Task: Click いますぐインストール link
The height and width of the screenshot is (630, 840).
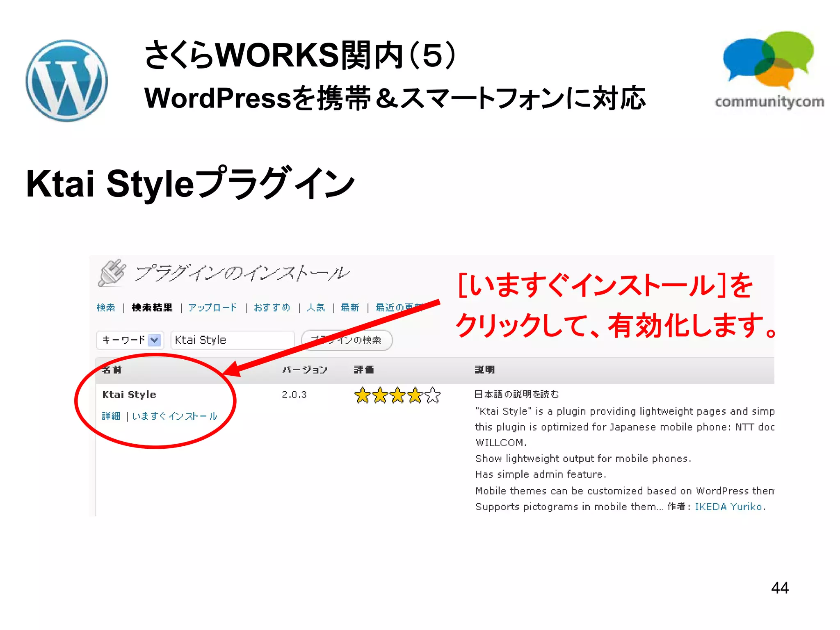Action: coord(175,416)
